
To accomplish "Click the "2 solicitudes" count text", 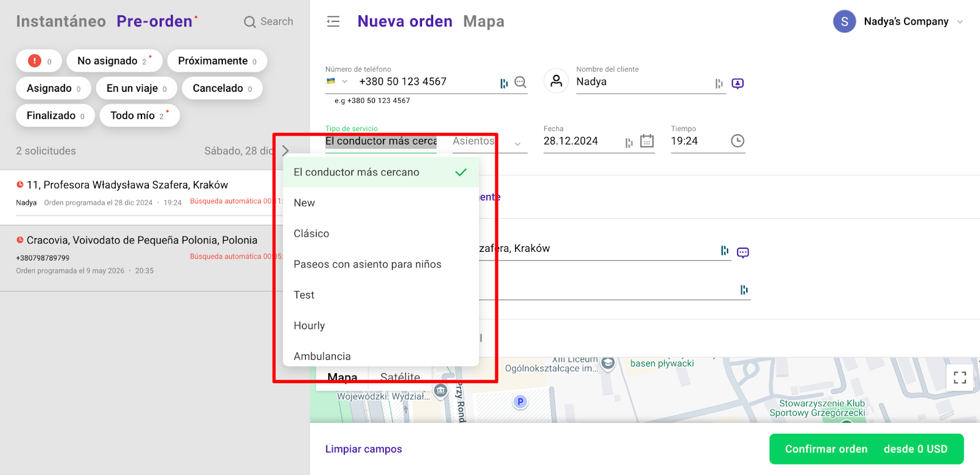I will (x=46, y=151).
